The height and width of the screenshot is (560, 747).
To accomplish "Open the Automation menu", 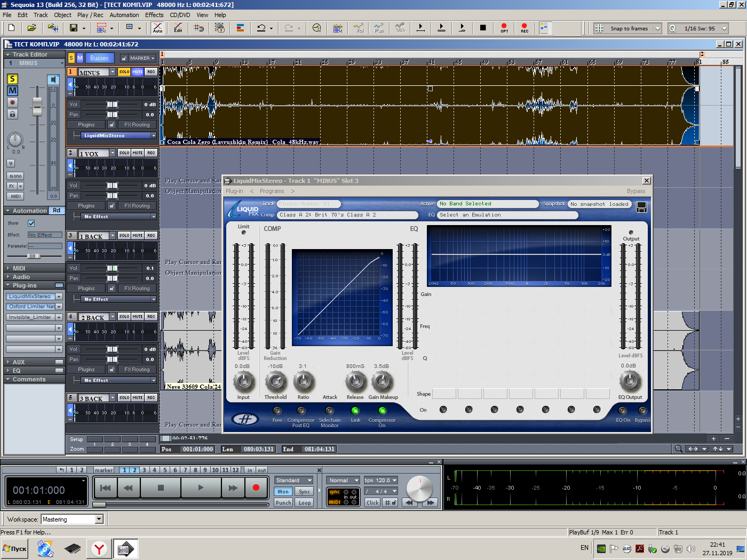I will 124,15.
